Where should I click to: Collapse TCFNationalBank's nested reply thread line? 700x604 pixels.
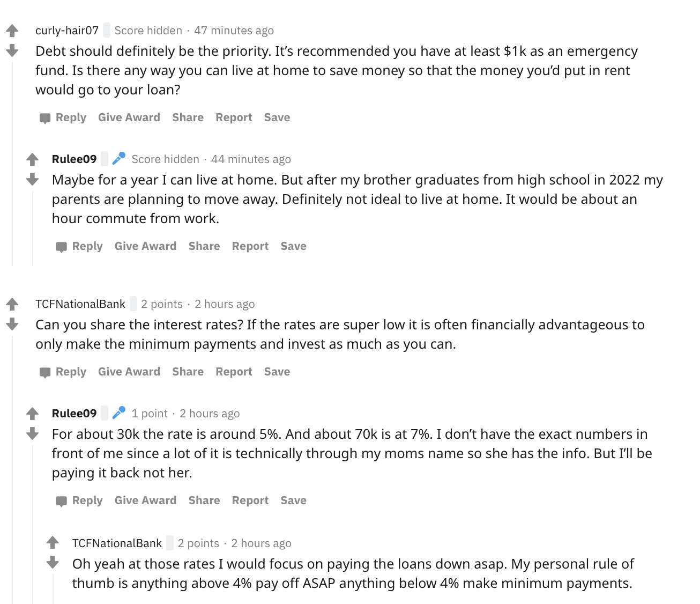[53, 589]
